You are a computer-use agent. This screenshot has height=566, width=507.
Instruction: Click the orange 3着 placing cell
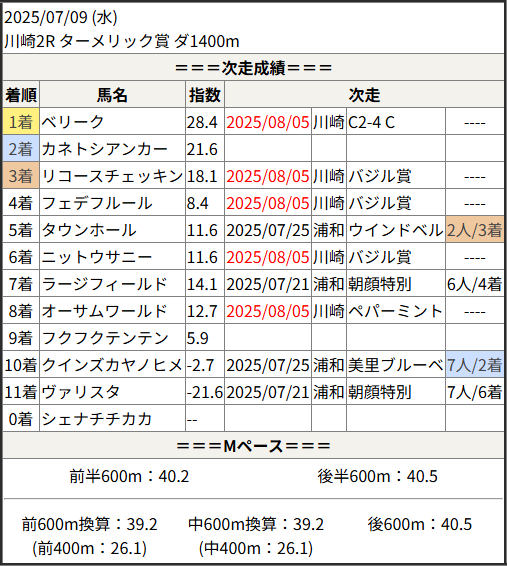(21, 176)
